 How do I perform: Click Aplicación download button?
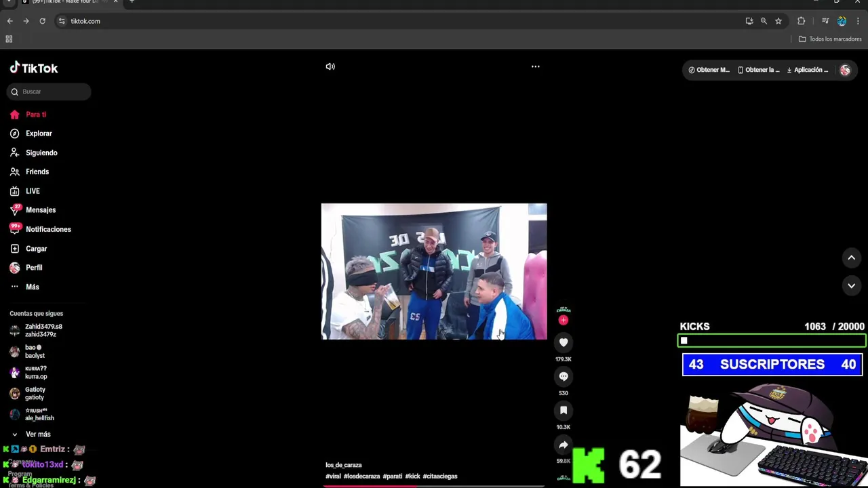click(x=807, y=70)
